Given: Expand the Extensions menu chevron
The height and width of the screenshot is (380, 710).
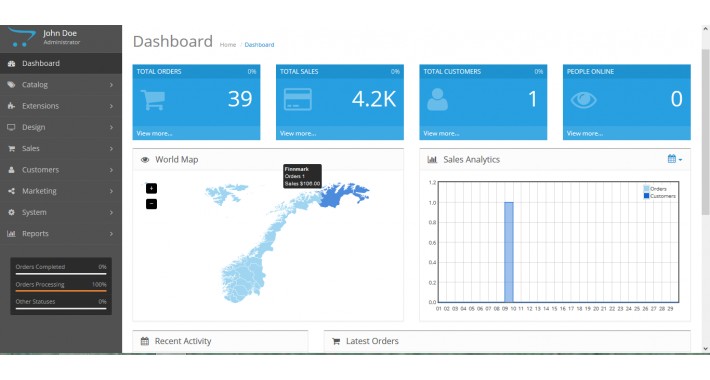Looking at the screenshot, I should pos(111,106).
